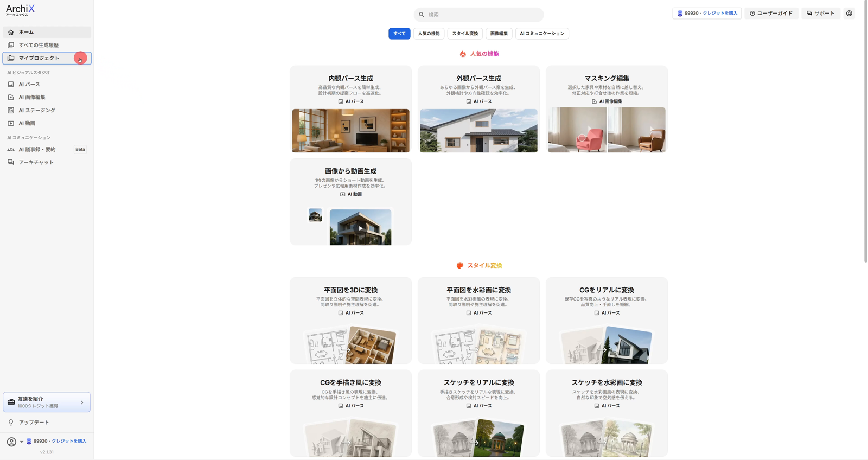
Task: Click the magnifier icon in search bar
Action: coord(422,15)
